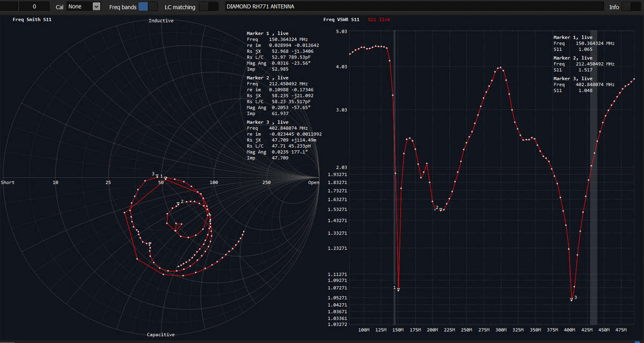Click marker 2 on the VSWR plot
Viewport: 644px width, 343px height.
click(441, 209)
